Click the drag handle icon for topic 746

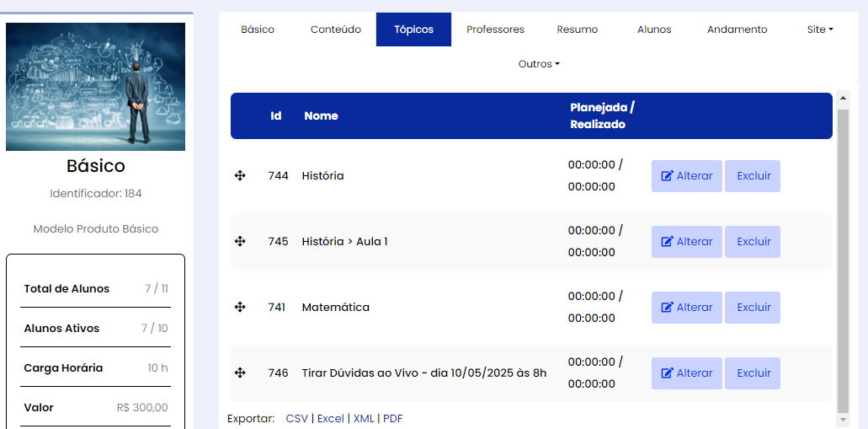tap(240, 373)
